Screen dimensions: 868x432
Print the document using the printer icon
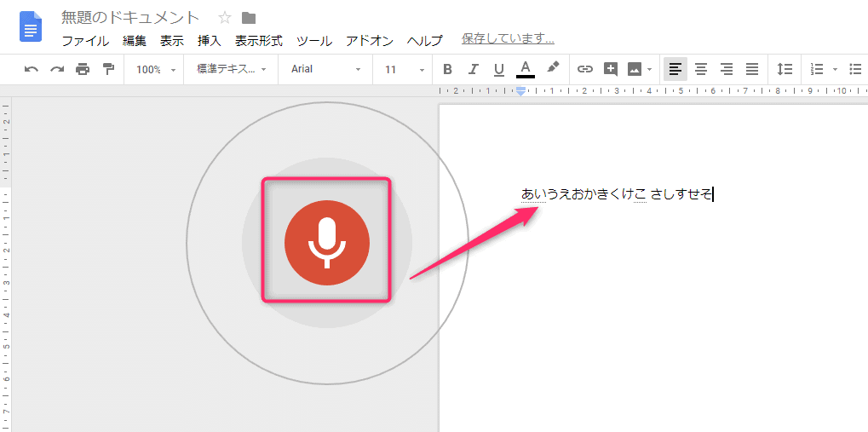(83, 69)
